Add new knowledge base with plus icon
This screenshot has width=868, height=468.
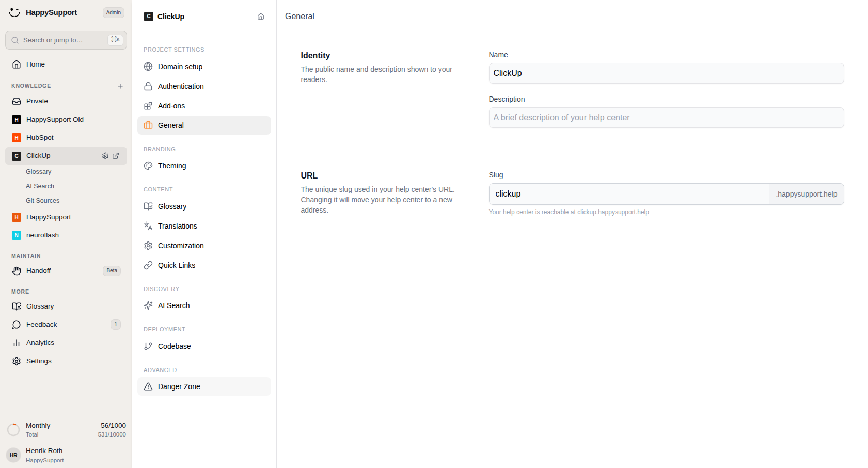(120, 86)
